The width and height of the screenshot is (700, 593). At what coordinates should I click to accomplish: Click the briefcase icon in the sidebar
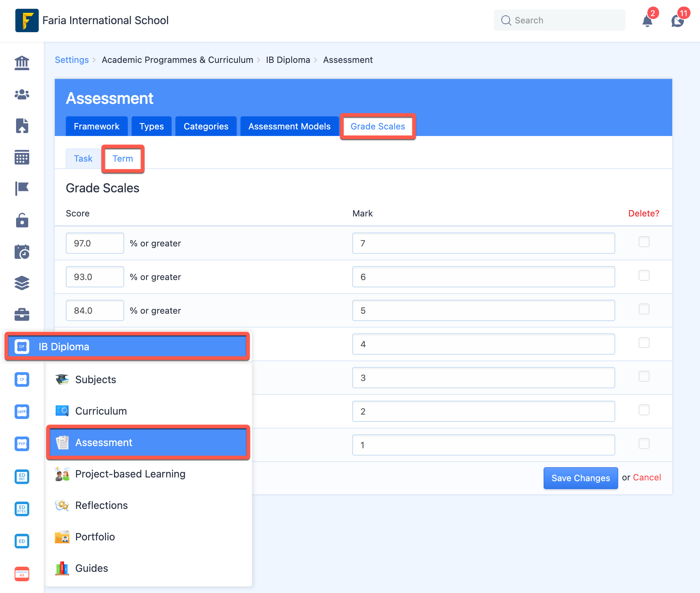[22, 314]
